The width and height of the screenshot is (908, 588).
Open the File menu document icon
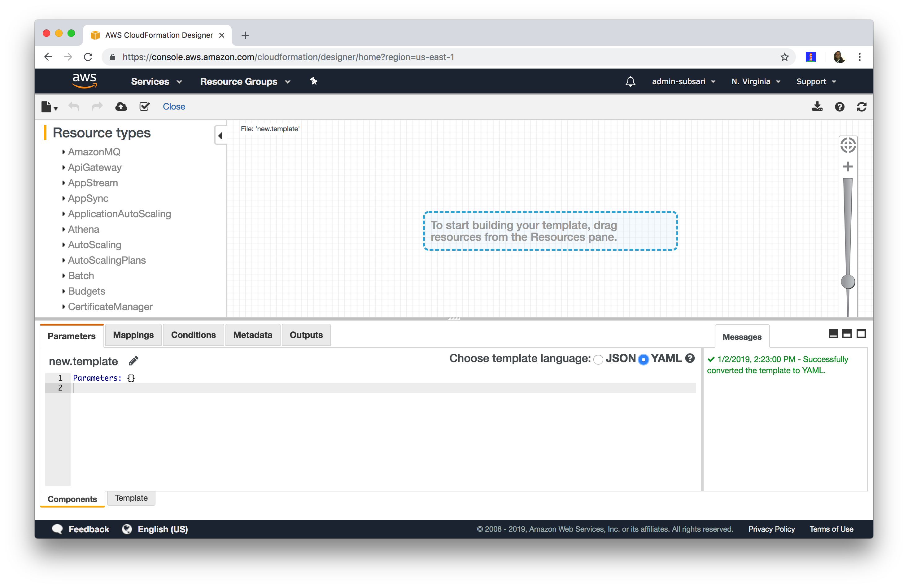coord(49,107)
